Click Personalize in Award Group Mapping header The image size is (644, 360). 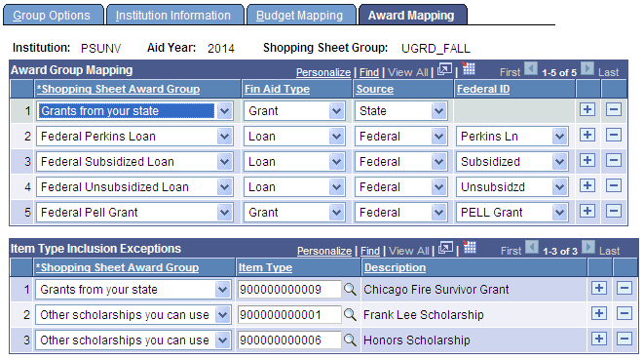click(x=323, y=72)
